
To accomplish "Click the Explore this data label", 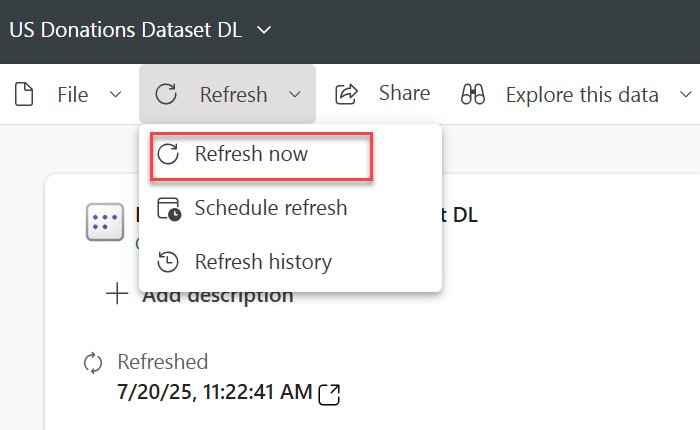I will pyautogui.click(x=582, y=95).
